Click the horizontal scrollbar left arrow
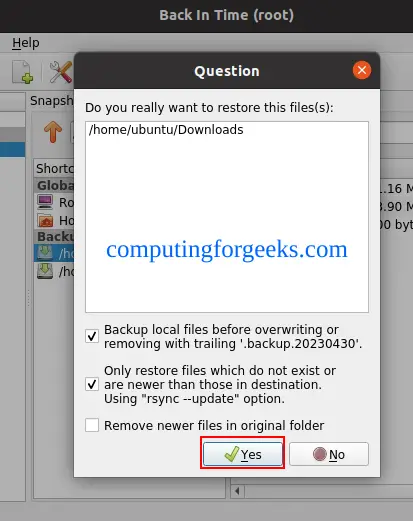The width and height of the screenshot is (413, 521). (237, 491)
